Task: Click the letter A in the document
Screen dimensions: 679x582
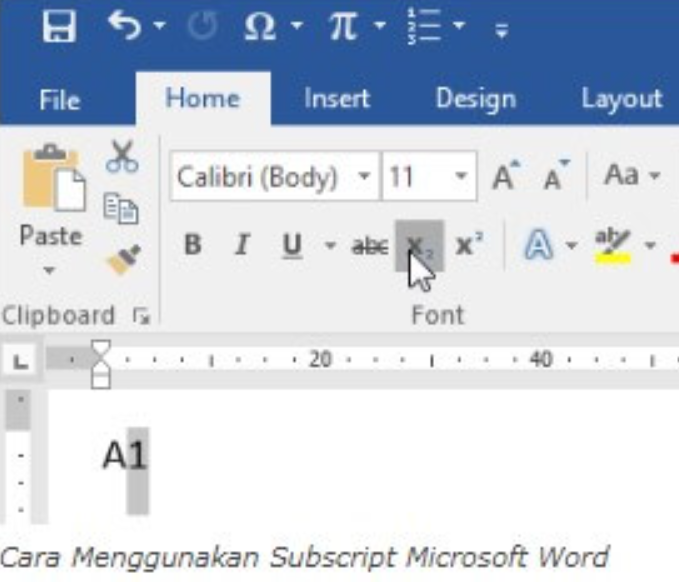Action: point(114,456)
